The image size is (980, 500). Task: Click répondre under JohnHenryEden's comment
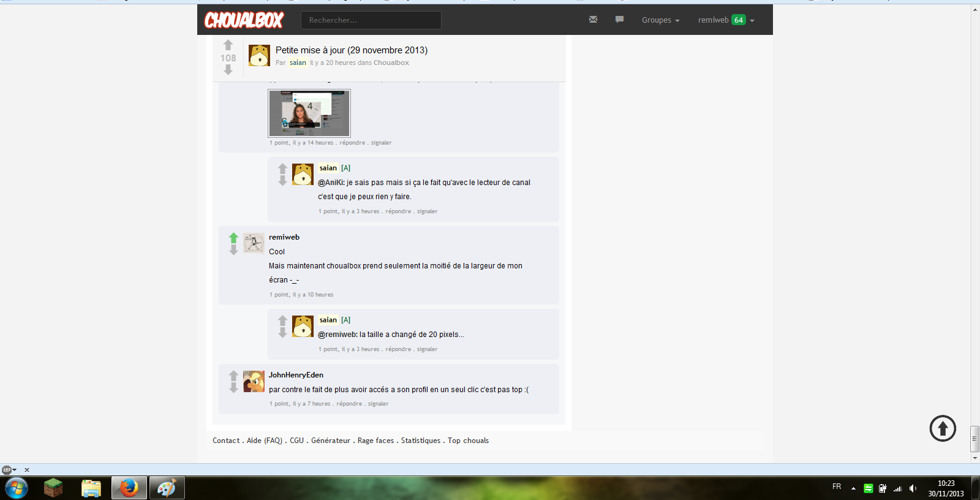[349, 404]
